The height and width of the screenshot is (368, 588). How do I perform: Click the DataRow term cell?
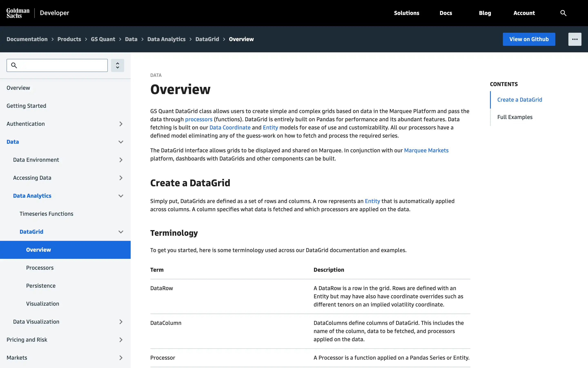tap(161, 288)
